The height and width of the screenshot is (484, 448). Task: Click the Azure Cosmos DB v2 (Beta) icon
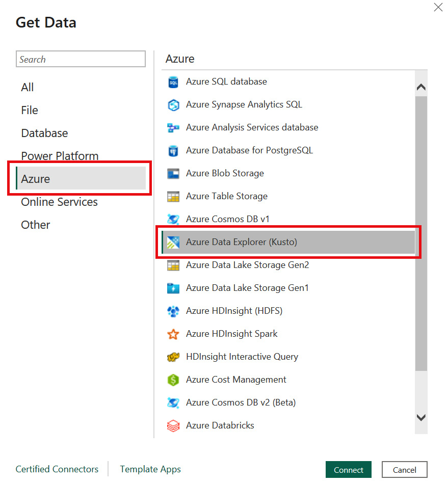173,403
